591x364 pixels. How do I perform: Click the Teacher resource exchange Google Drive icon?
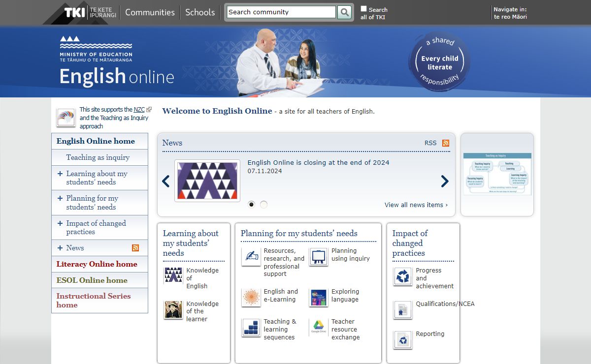pos(319,327)
